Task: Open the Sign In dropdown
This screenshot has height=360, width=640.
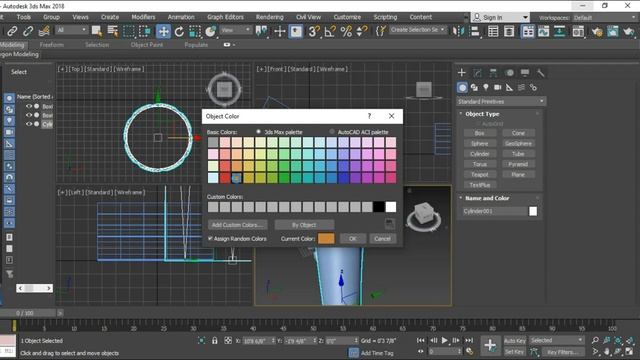Action: tap(501, 18)
